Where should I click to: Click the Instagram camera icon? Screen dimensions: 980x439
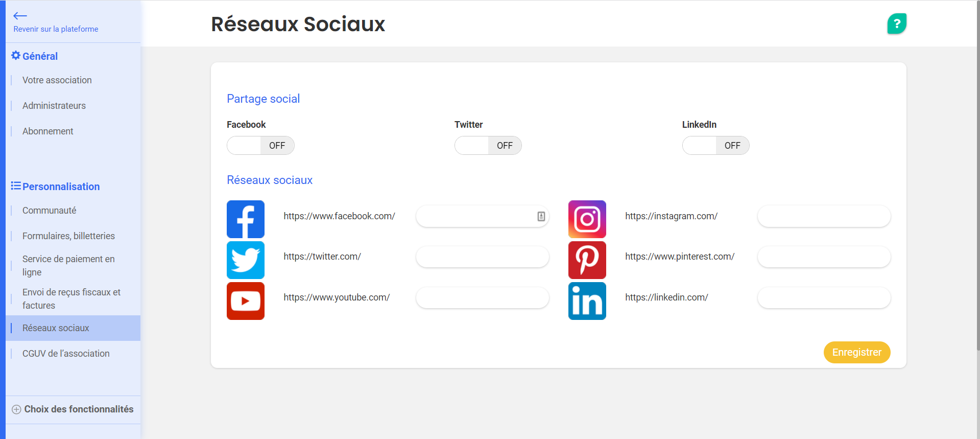pyautogui.click(x=587, y=219)
